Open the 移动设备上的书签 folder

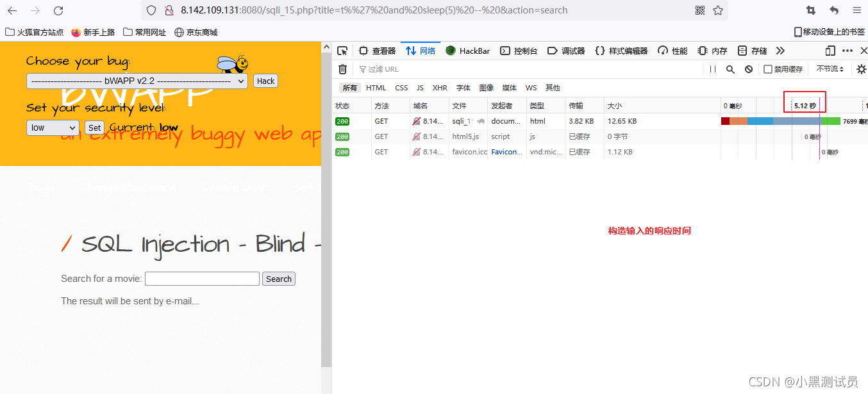(829, 32)
